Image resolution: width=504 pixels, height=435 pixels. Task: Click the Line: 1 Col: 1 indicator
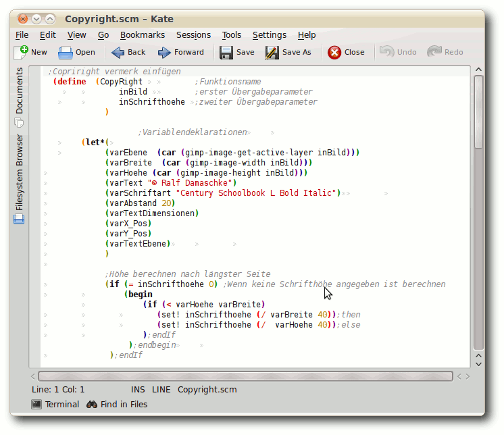tap(58, 389)
